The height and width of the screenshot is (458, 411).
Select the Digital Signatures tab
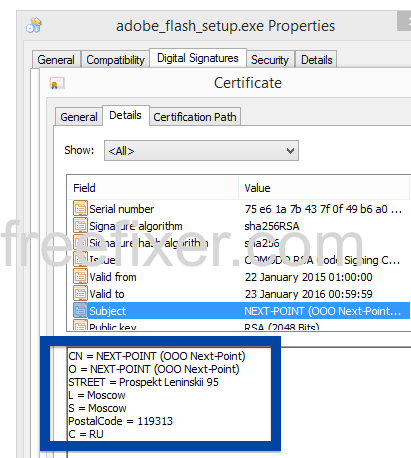198,58
